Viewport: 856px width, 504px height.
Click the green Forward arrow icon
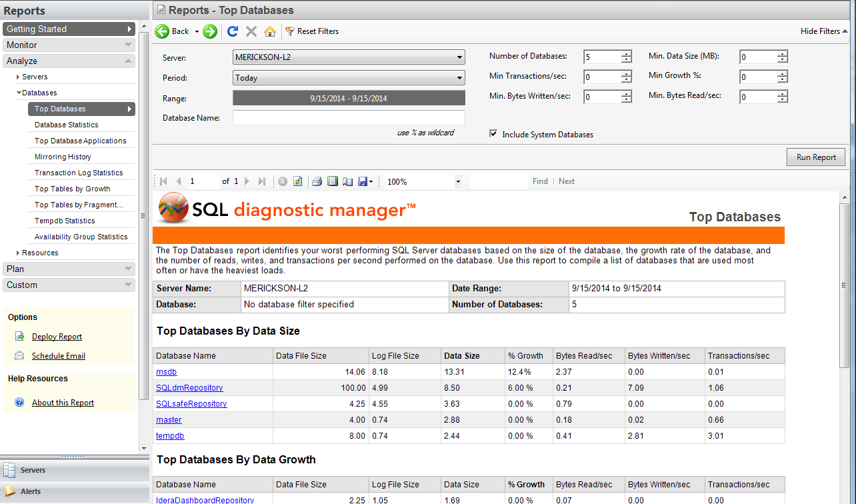click(x=210, y=31)
